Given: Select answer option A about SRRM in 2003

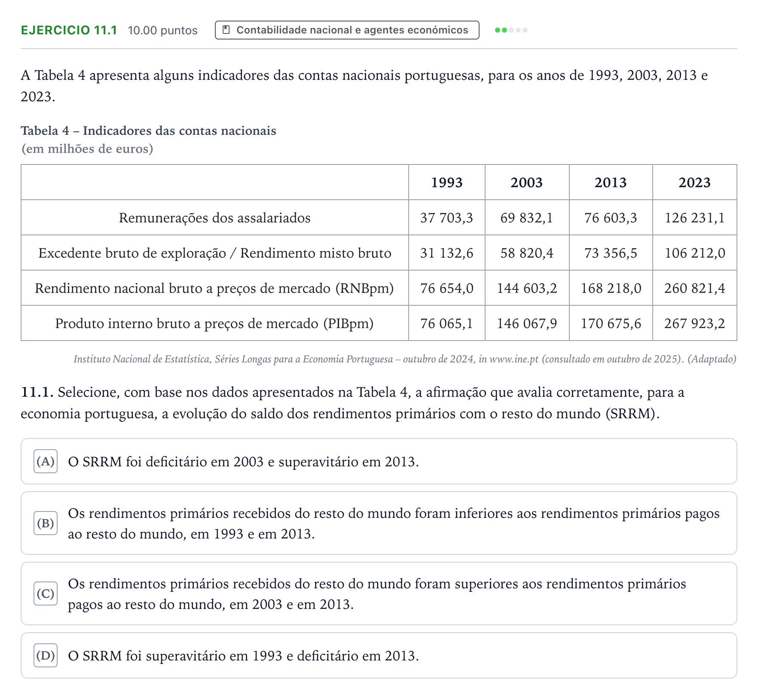Looking at the screenshot, I should point(379,461).
